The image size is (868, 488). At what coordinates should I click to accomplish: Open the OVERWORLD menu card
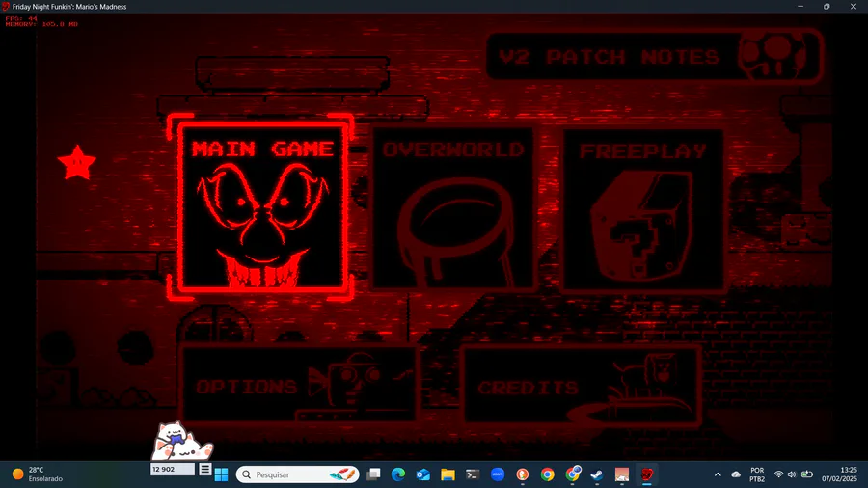453,209
